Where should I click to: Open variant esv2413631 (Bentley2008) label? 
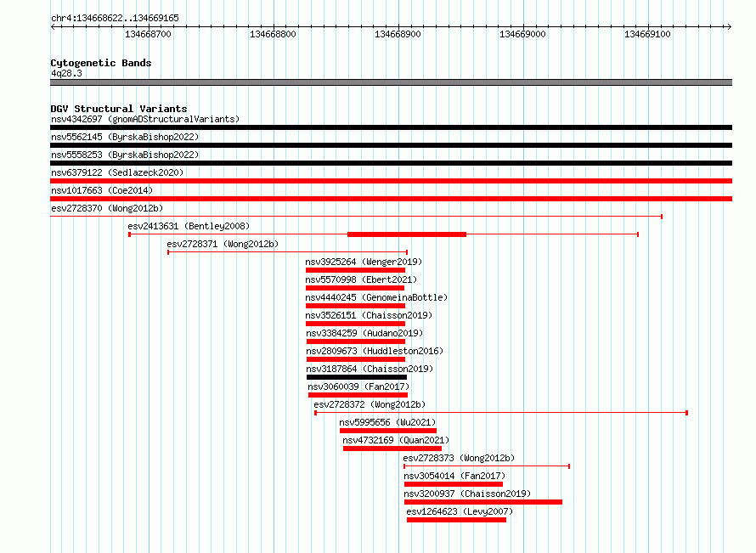189,226
